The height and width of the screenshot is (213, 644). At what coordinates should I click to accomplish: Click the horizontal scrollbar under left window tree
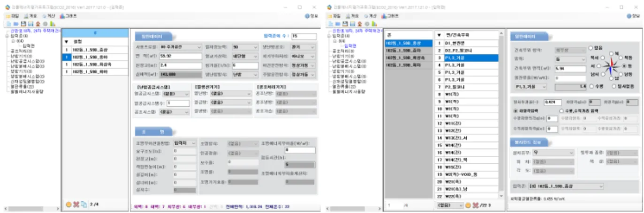[x=31, y=209]
